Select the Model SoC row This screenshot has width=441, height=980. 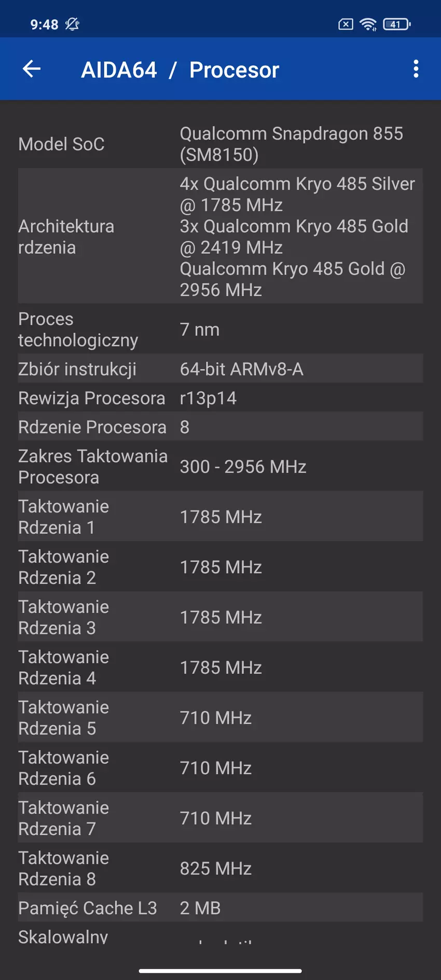(220, 144)
